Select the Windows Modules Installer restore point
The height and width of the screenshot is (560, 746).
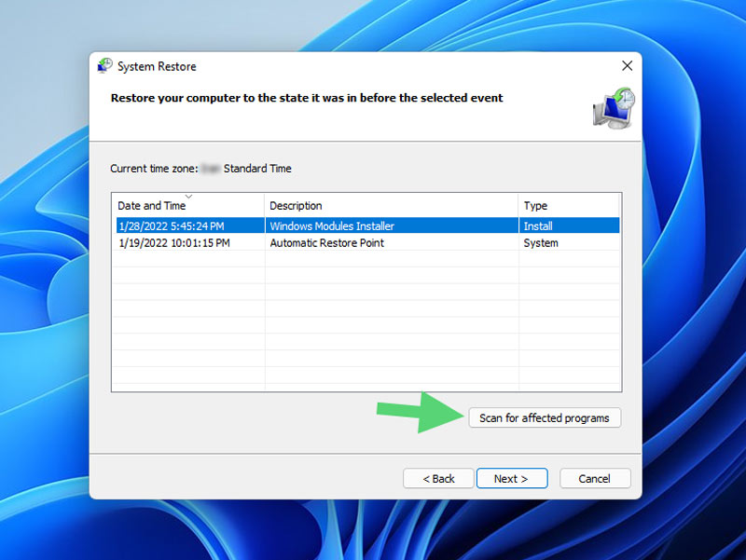tap(331, 225)
